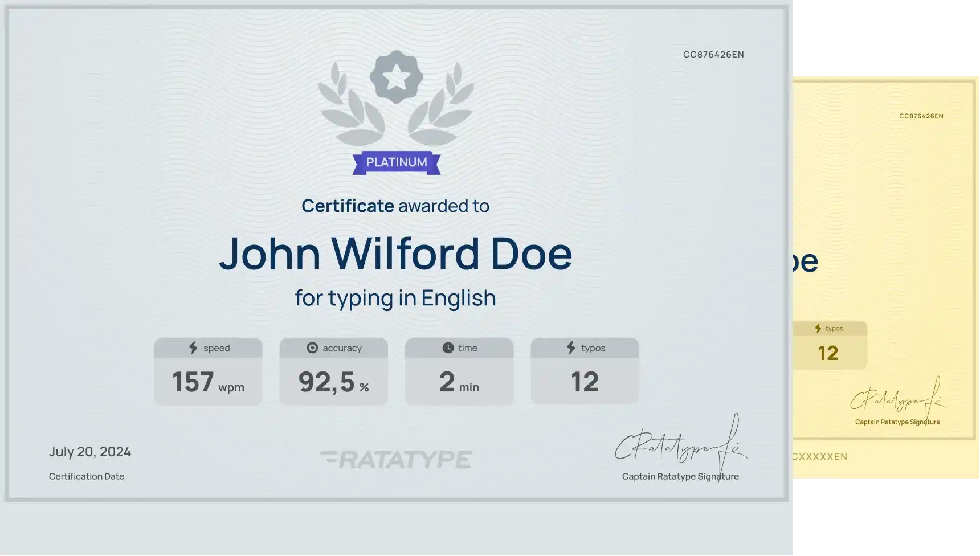
Task: Select the PLATINUM ribbon banner
Action: coord(396,162)
